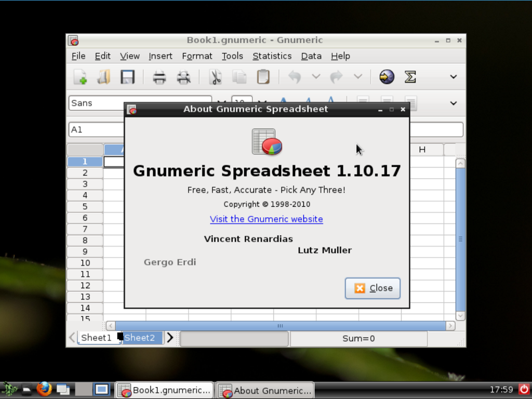Open the Insert menu
This screenshot has width=532, height=399.
point(161,56)
